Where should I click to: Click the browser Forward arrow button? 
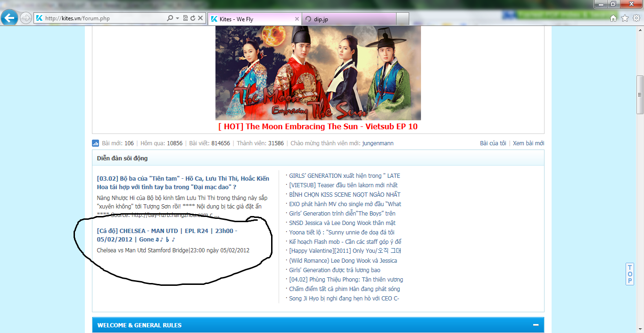pyautogui.click(x=26, y=18)
